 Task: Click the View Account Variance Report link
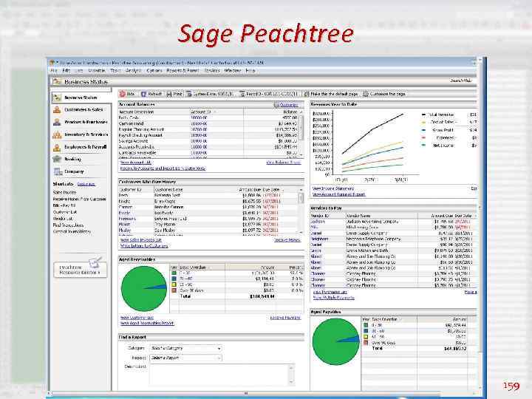tap(338, 194)
